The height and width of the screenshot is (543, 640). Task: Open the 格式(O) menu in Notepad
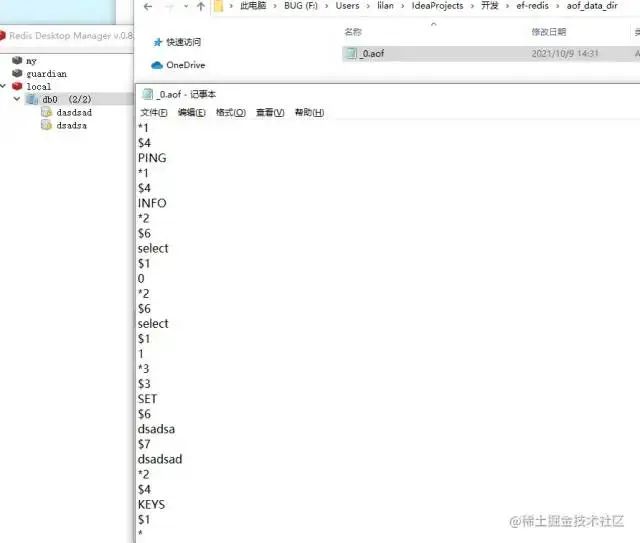pos(231,112)
